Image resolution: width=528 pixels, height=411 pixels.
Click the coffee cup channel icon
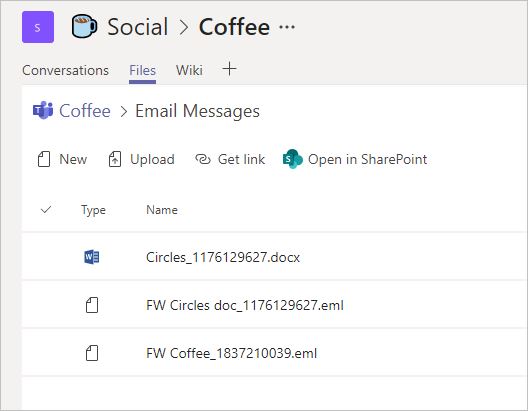[x=85, y=26]
